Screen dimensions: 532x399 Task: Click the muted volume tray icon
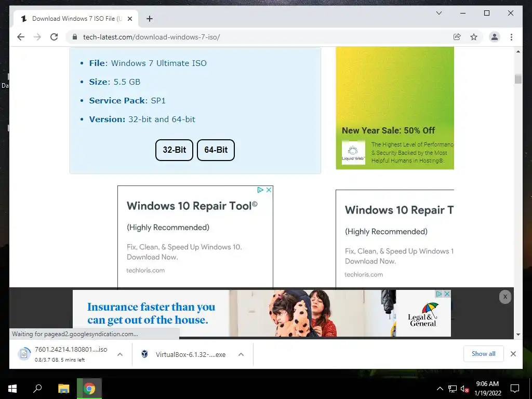pos(465,389)
